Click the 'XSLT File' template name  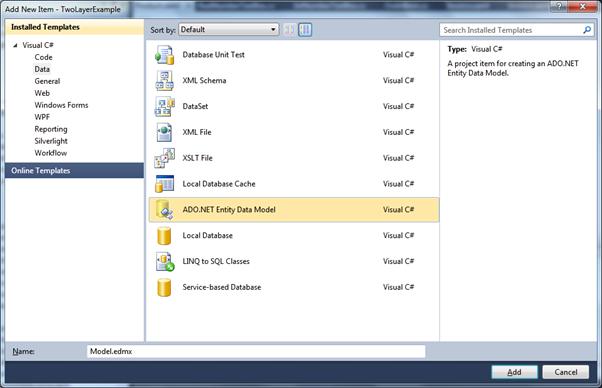197,158
